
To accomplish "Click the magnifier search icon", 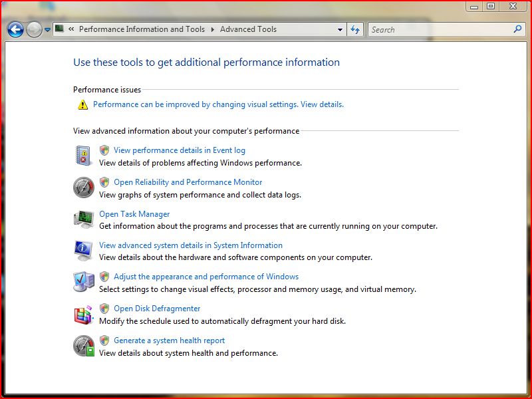I will tap(518, 29).
